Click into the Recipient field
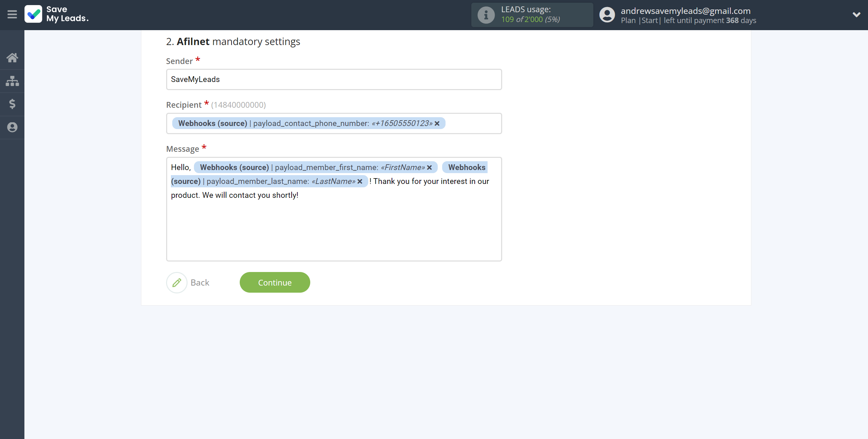 (x=334, y=124)
